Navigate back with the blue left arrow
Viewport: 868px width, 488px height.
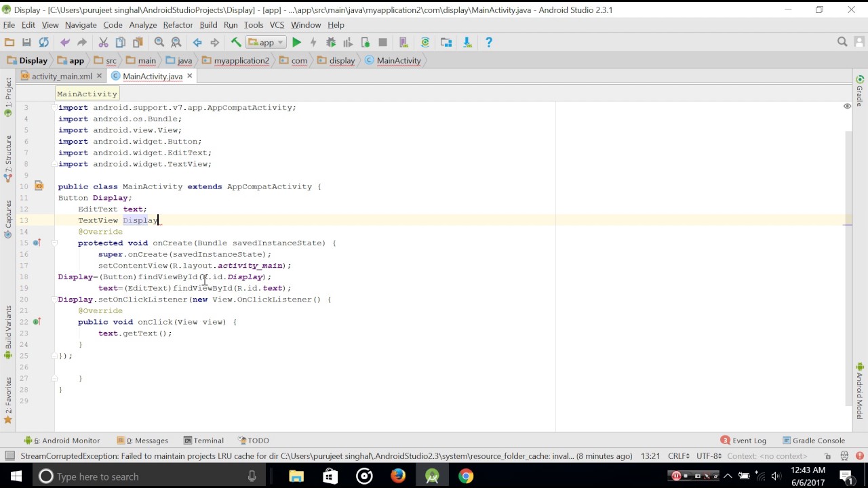point(197,42)
